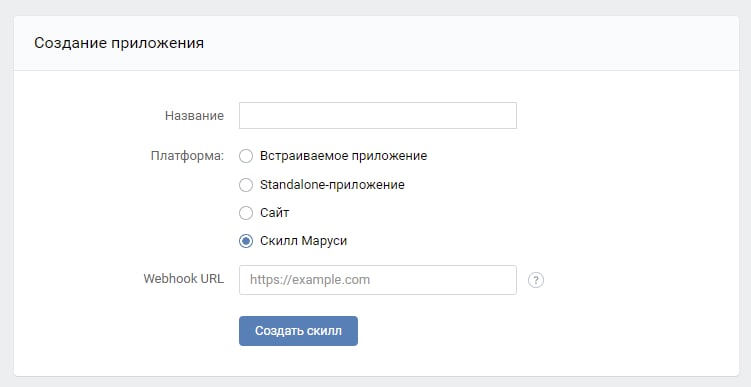
Task: Focus the Webhook URL input field
Action: pyautogui.click(x=378, y=280)
